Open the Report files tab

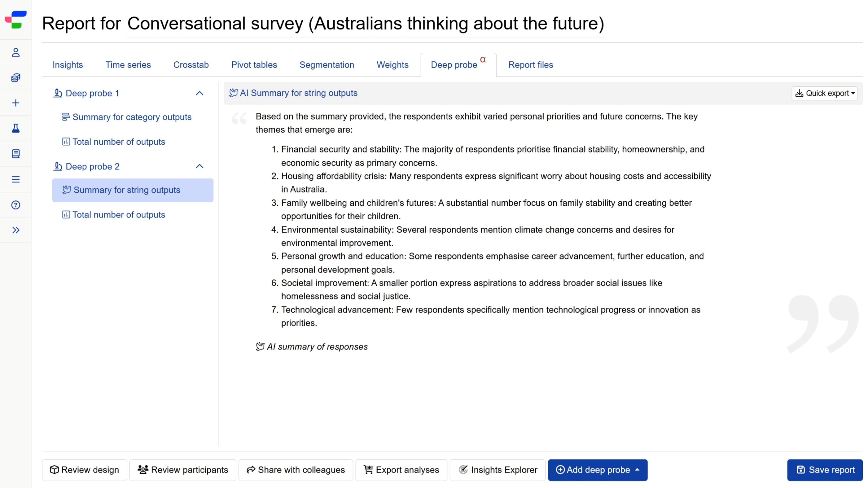[x=530, y=65]
